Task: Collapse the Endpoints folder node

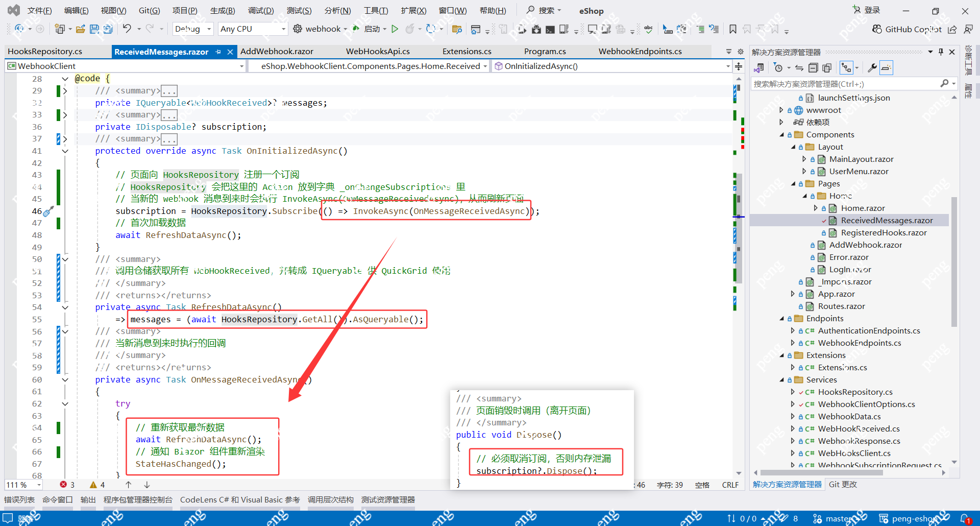Action: pos(782,319)
